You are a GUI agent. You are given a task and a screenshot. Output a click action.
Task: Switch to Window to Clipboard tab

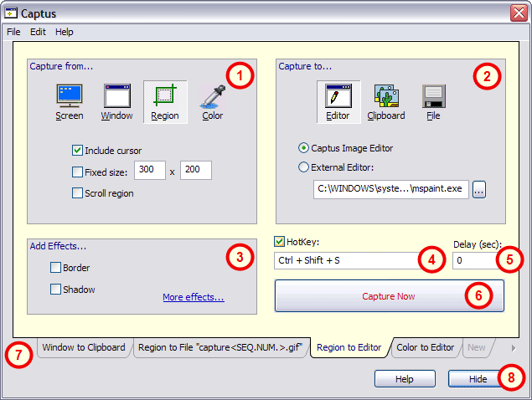click(x=84, y=347)
